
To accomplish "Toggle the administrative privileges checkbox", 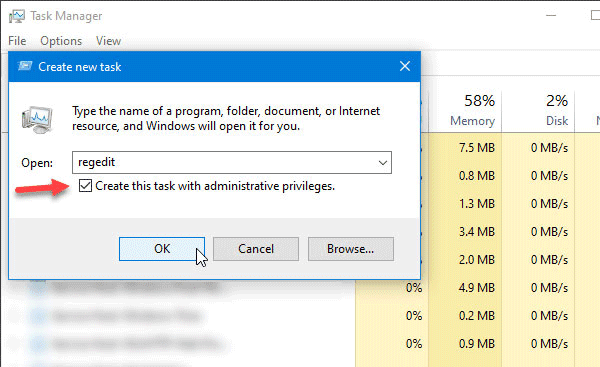I will [85, 186].
